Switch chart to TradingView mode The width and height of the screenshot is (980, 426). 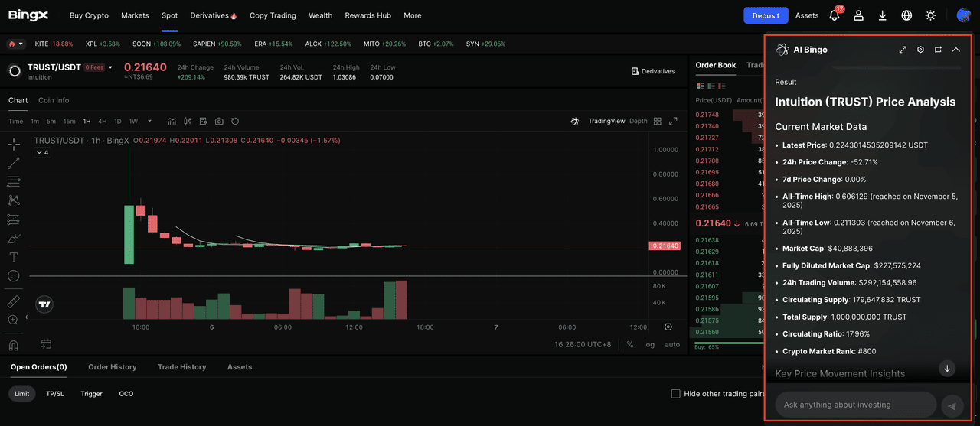click(x=606, y=121)
